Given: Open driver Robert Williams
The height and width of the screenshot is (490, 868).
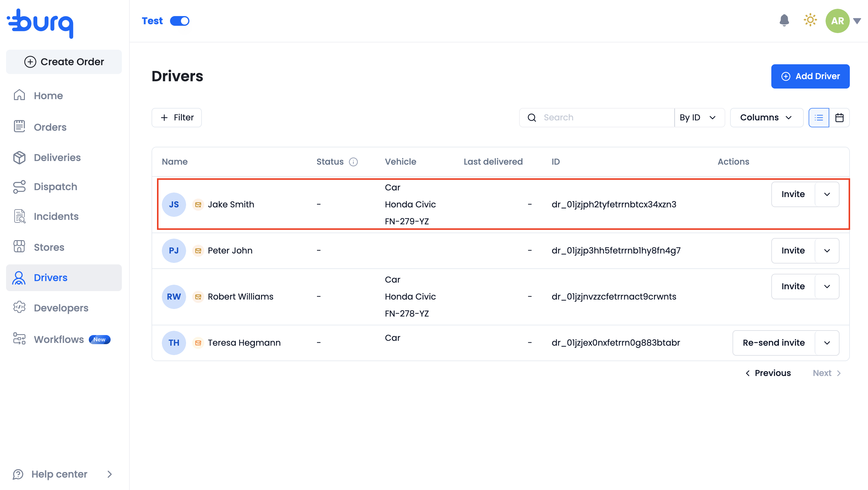Looking at the screenshot, I should click(240, 297).
